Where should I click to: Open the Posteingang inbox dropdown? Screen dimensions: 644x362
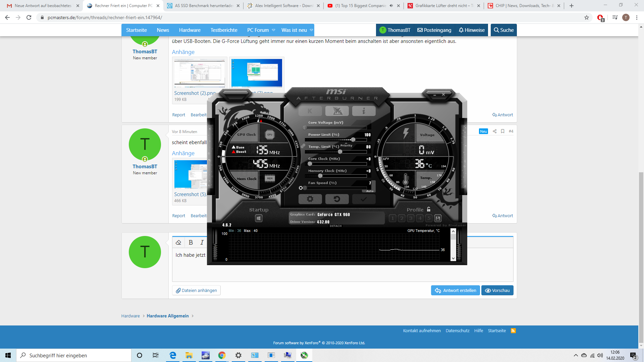click(434, 30)
